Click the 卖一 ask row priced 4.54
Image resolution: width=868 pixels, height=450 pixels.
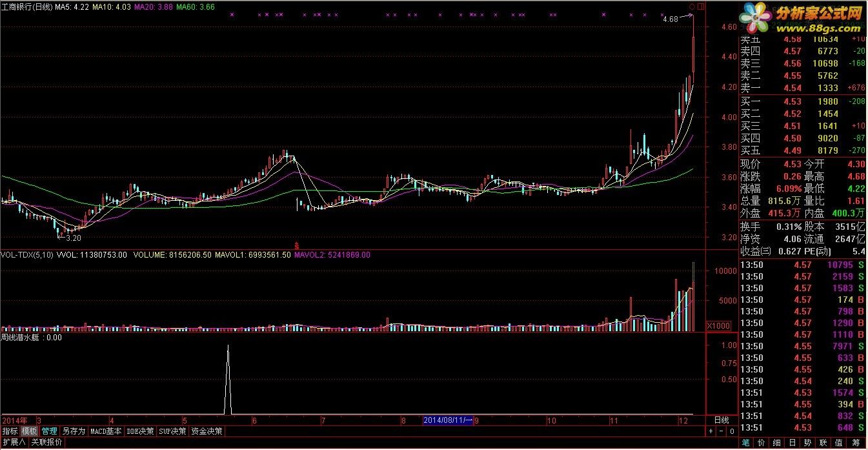coord(803,88)
